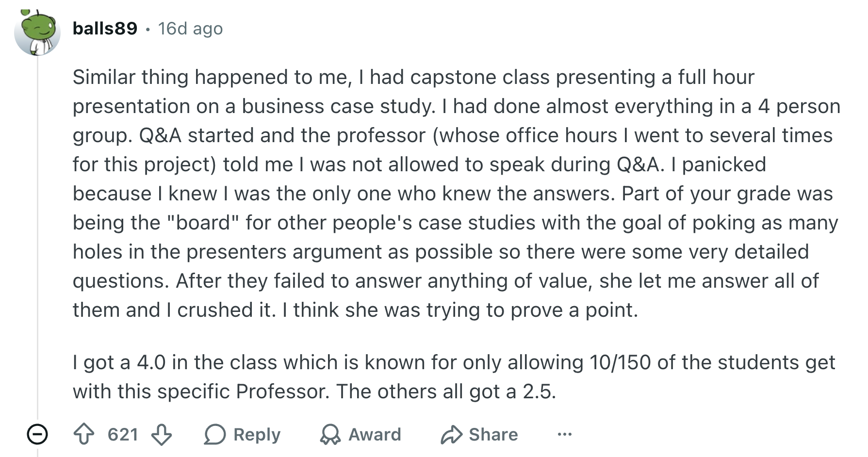Screen dimensions: 868x457
Task: Click the Reply text label
Action: 257,434
